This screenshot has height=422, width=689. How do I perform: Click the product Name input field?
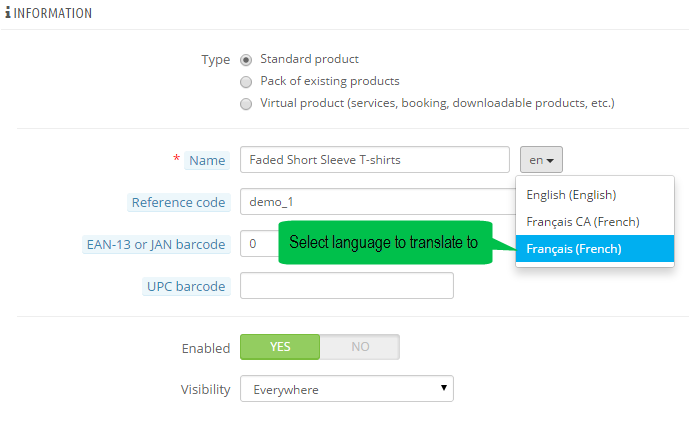(375, 160)
